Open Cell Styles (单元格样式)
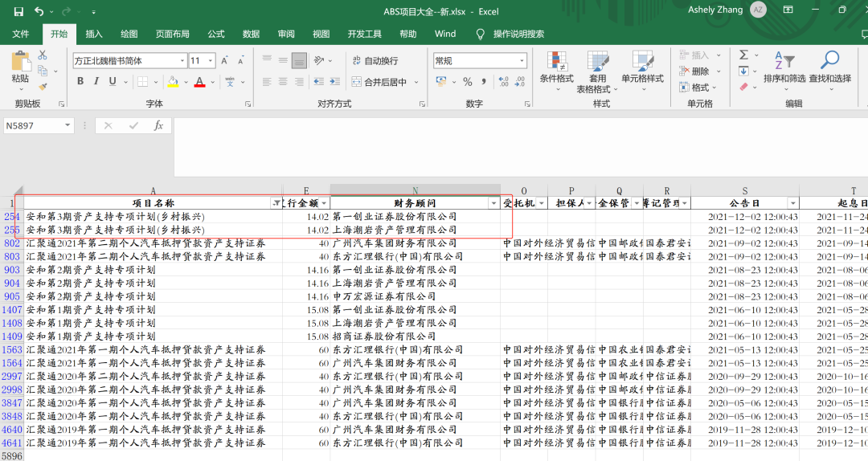 [x=642, y=71]
